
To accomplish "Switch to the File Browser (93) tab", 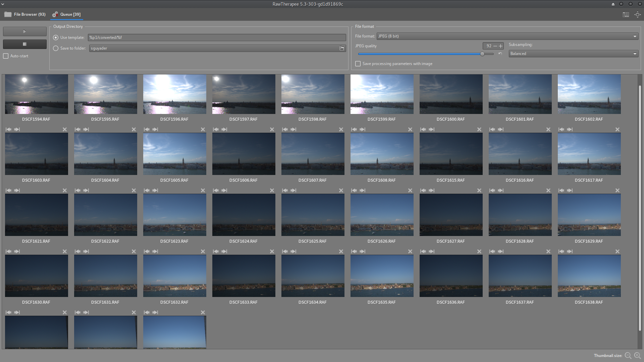I will tap(25, 14).
